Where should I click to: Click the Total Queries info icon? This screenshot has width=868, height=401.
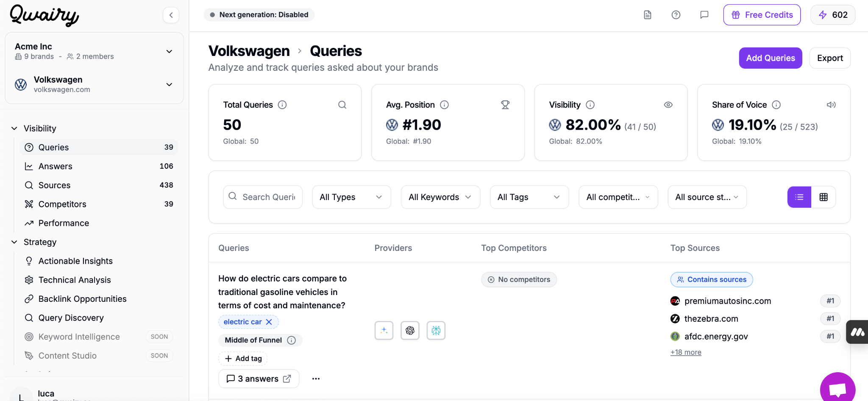pos(282,105)
